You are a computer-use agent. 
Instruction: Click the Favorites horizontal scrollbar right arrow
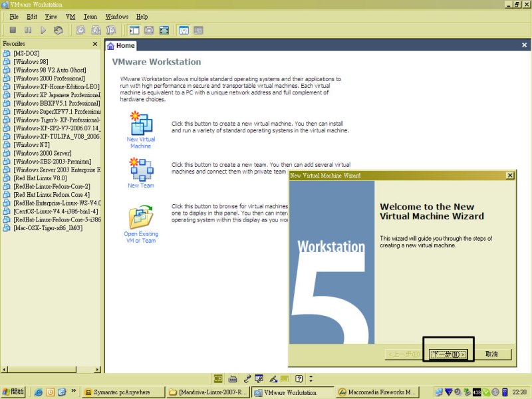98,370
